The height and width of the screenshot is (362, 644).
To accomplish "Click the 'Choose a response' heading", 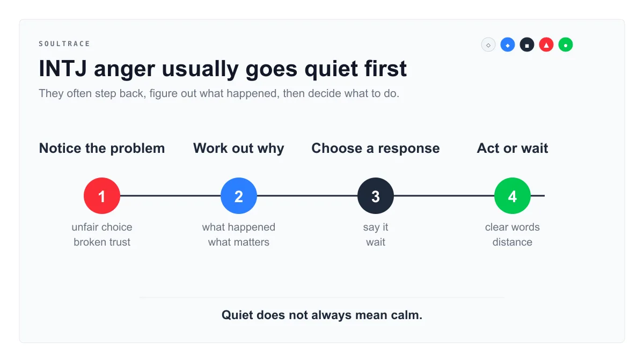I will 376,149.
